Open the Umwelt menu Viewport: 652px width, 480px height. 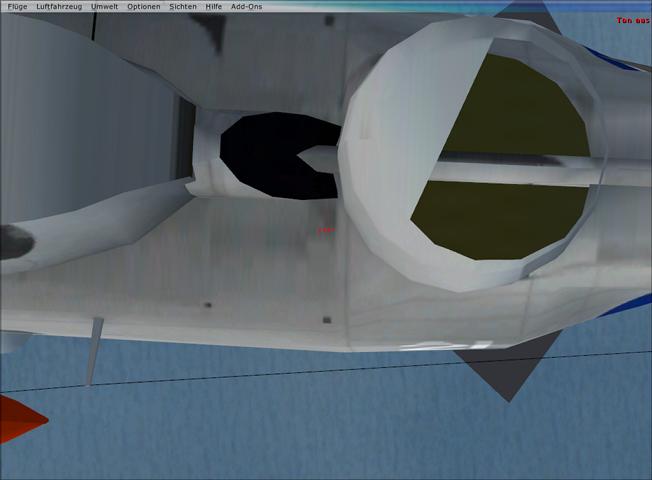(x=104, y=6)
